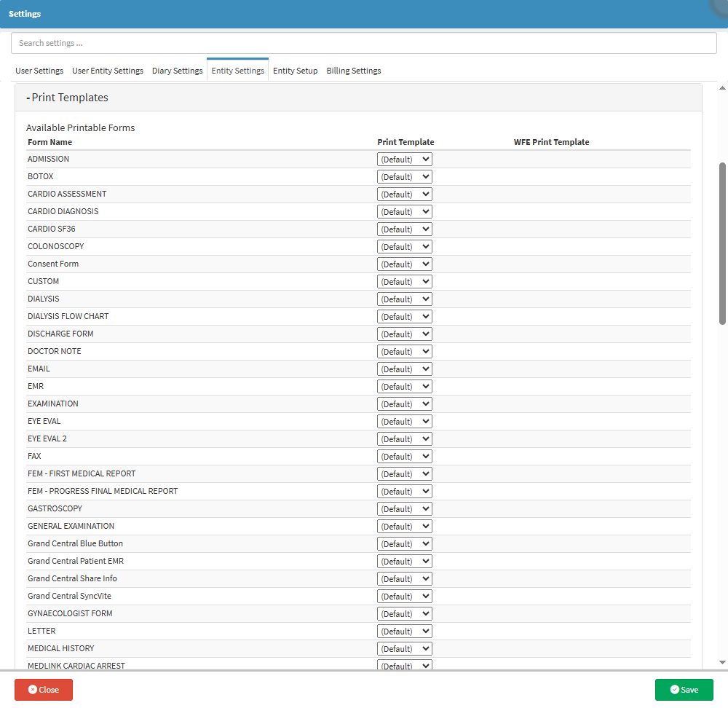Collapse the Print Templates section

pos(67,98)
